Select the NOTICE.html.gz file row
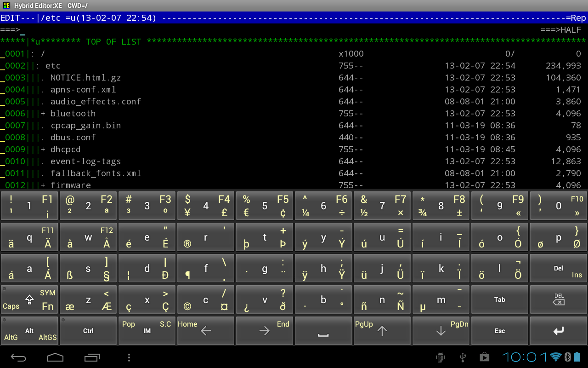588x368 pixels. pos(294,78)
